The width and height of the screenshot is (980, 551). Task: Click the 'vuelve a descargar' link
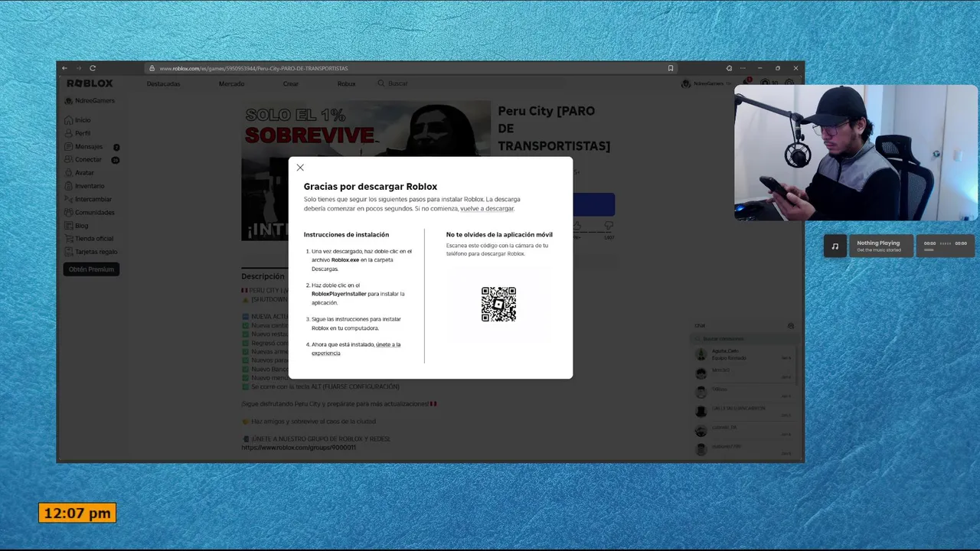click(487, 208)
